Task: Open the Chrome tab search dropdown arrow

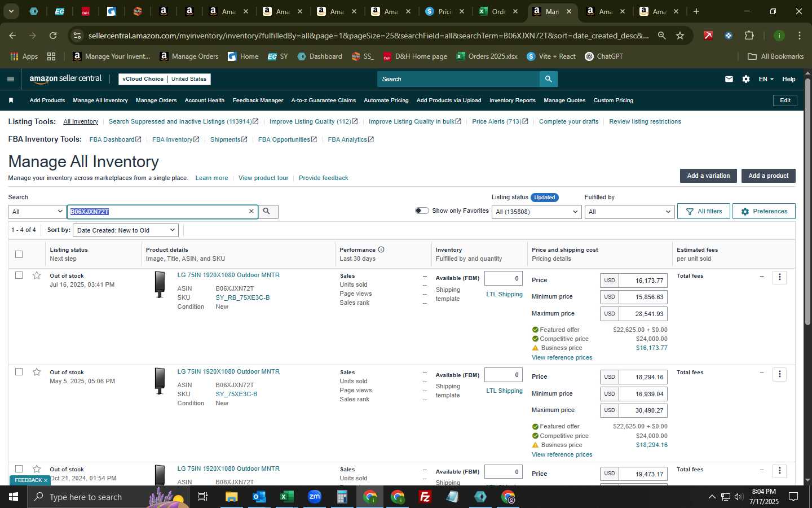Action: coord(11,11)
